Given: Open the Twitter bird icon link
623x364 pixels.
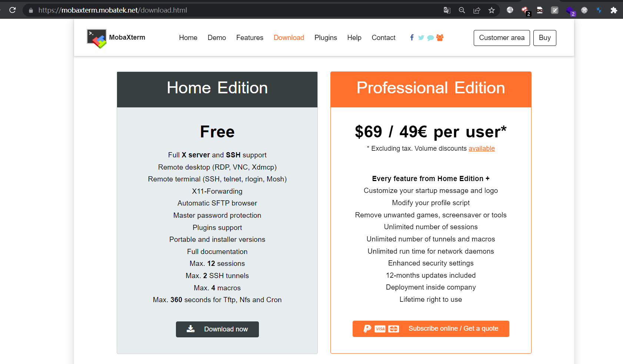Looking at the screenshot, I should tap(421, 37).
